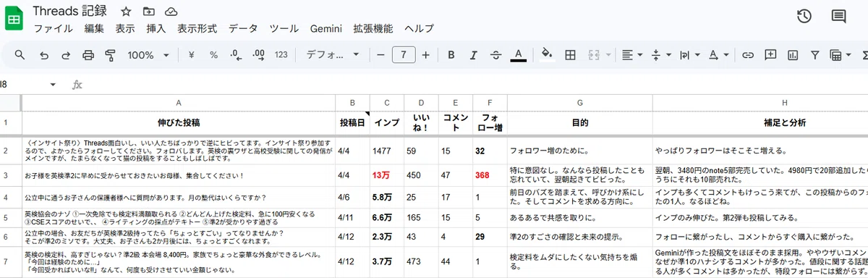Open the text wrapping dropdown
This screenshot has height=278, width=868.
coord(689,55)
